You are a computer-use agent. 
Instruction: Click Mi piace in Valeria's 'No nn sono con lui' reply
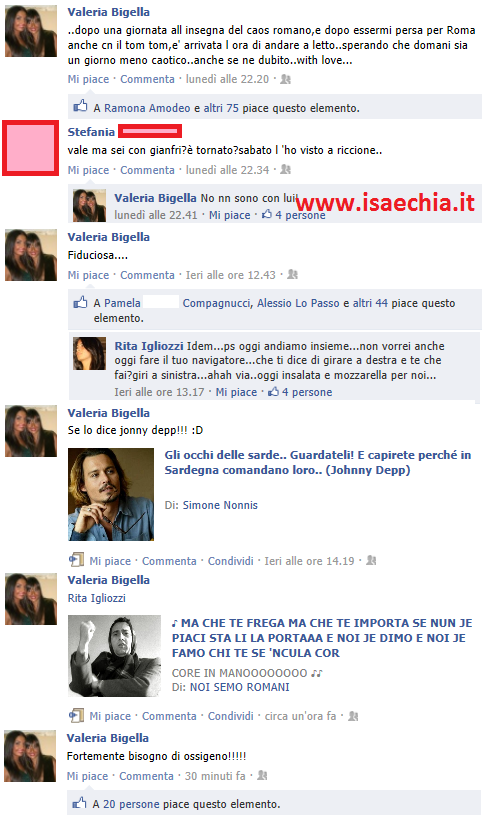click(230, 215)
